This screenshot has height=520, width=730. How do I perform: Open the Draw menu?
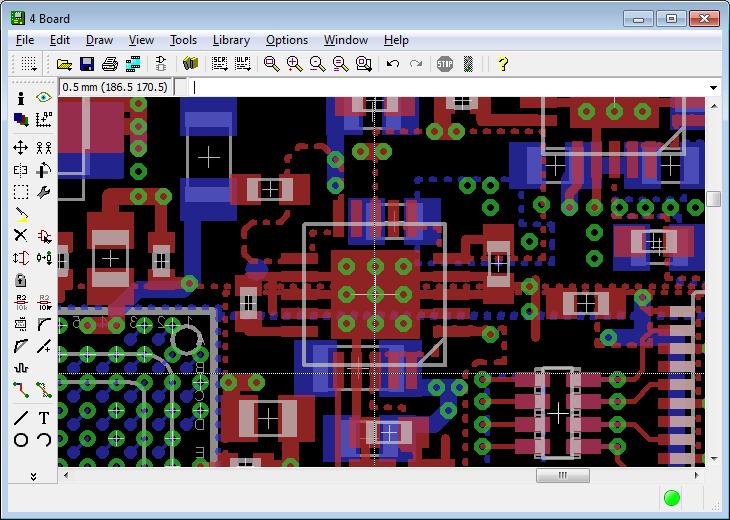(x=99, y=40)
